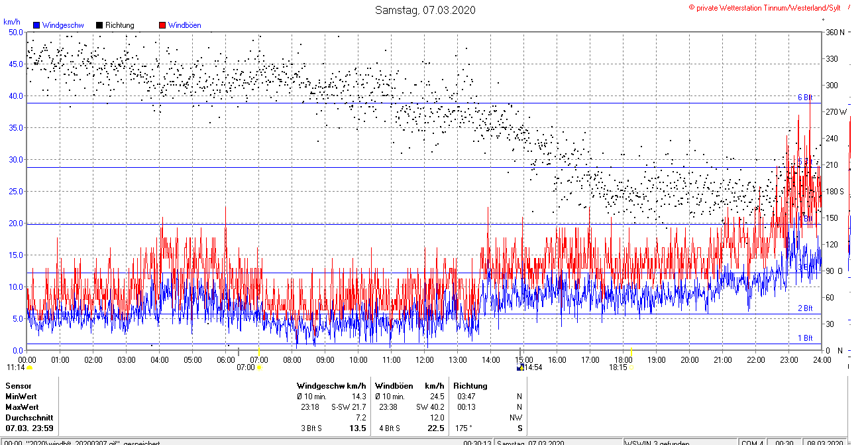Click the 06:00 tick on the time axis
This screenshot has width=868, height=445.
click(226, 359)
